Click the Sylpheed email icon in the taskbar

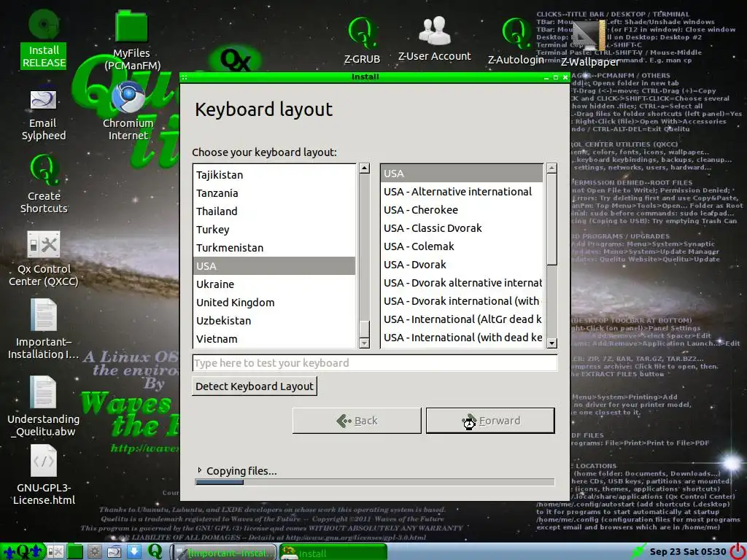tap(115, 551)
